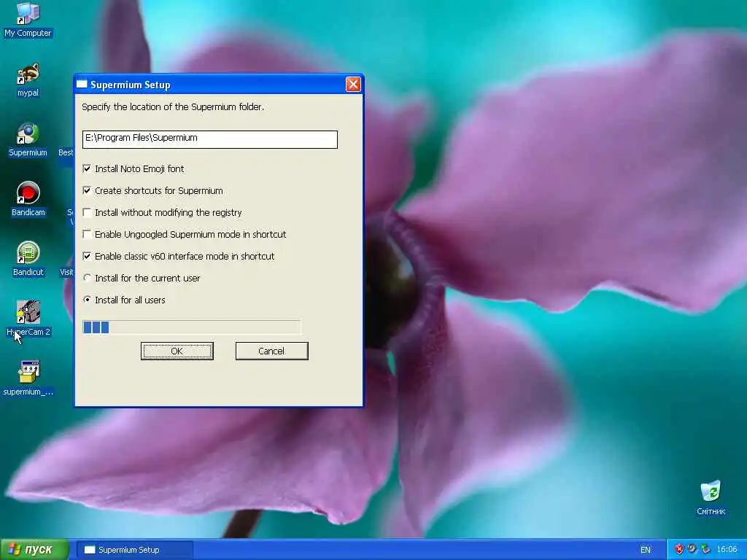Select Install for the current user
The height and width of the screenshot is (560, 747).
pos(87,278)
